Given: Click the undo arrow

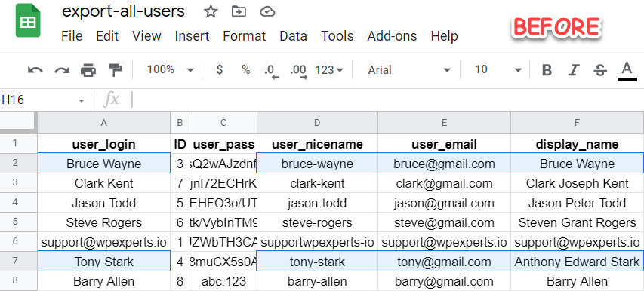Looking at the screenshot, I should (35, 70).
